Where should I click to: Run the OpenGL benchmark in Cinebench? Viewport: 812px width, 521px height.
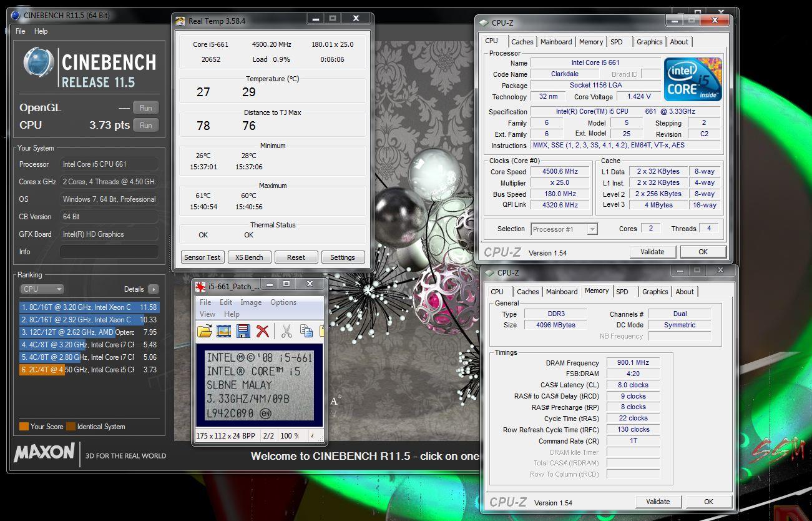tap(146, 108)
